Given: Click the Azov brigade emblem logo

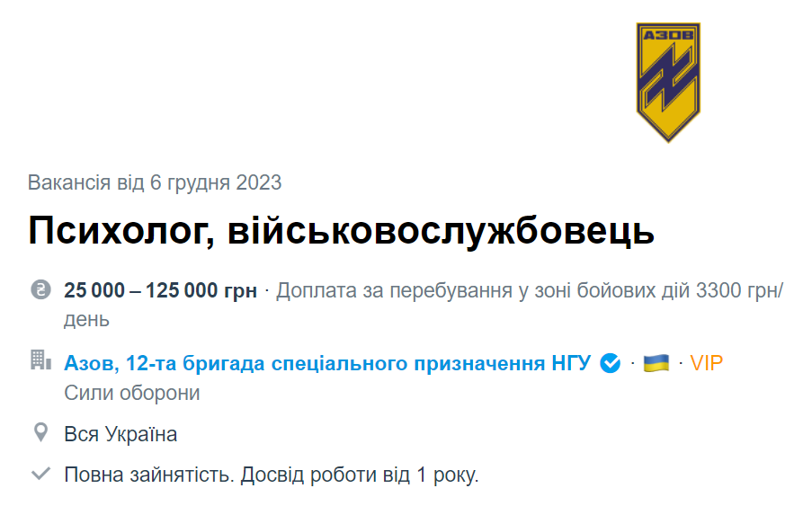Looking at the screenshot, I should point(668,83).
